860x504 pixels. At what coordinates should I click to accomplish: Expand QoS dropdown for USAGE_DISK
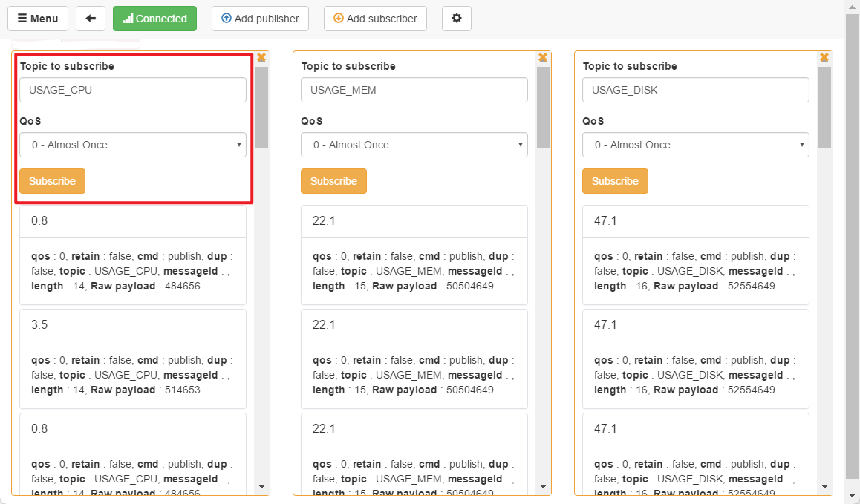(695, 145)
